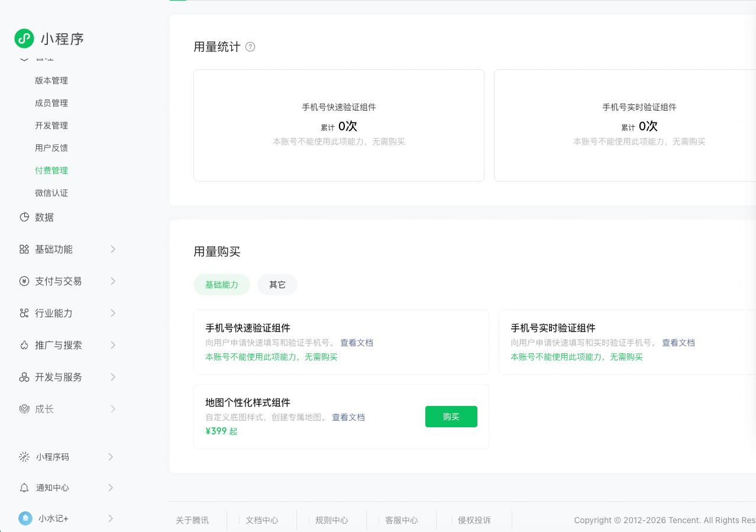Open the 小水记+ account arrow
The height and width of the screenshot is (532, 756).
[111, 518]
